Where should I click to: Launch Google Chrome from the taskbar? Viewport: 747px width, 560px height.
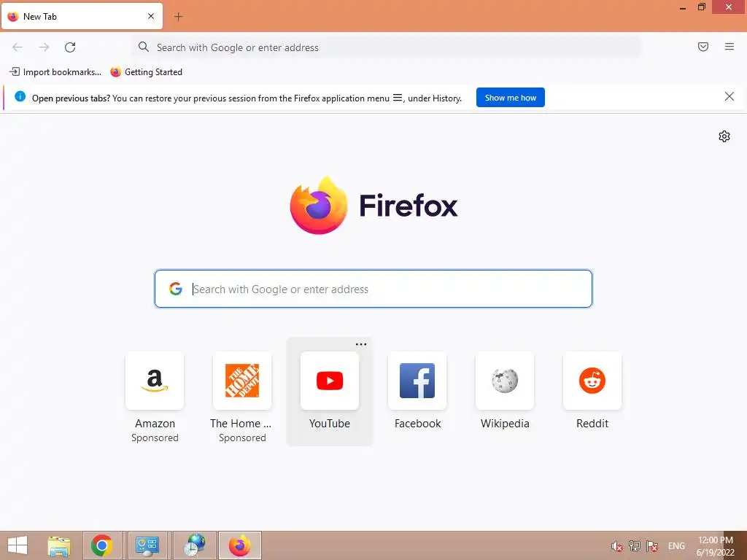102,545
